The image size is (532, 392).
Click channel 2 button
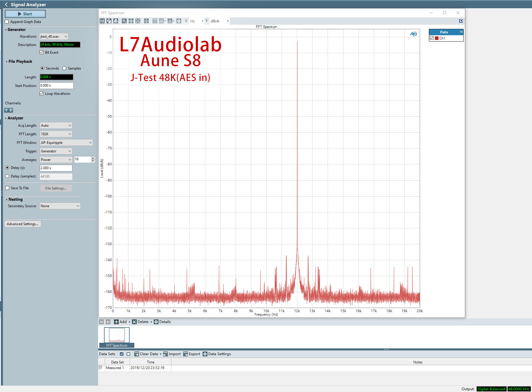click(11, 110)
